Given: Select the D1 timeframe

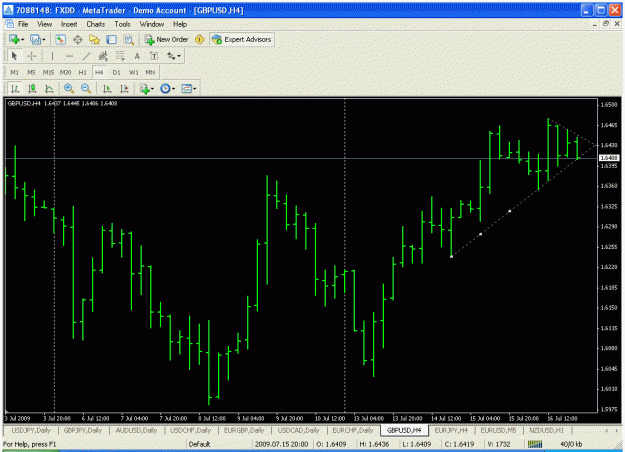Looking at the screenshot, I should pyautogui.click(x=116, y=72).
